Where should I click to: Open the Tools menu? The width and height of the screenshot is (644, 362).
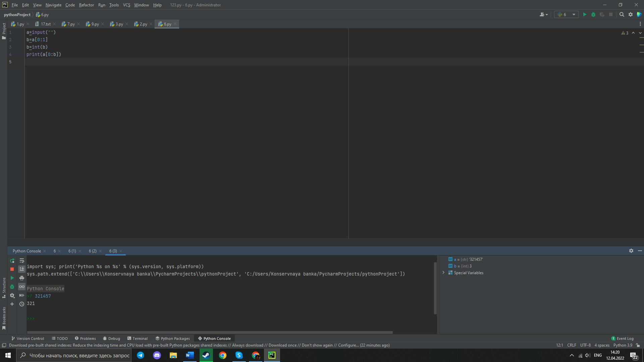(x=114, y=5)
